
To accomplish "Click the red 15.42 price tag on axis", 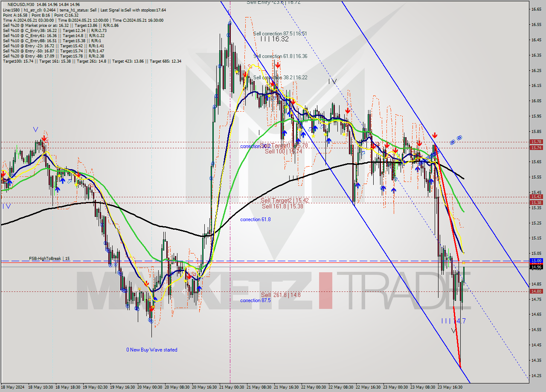I will (536, 197).
